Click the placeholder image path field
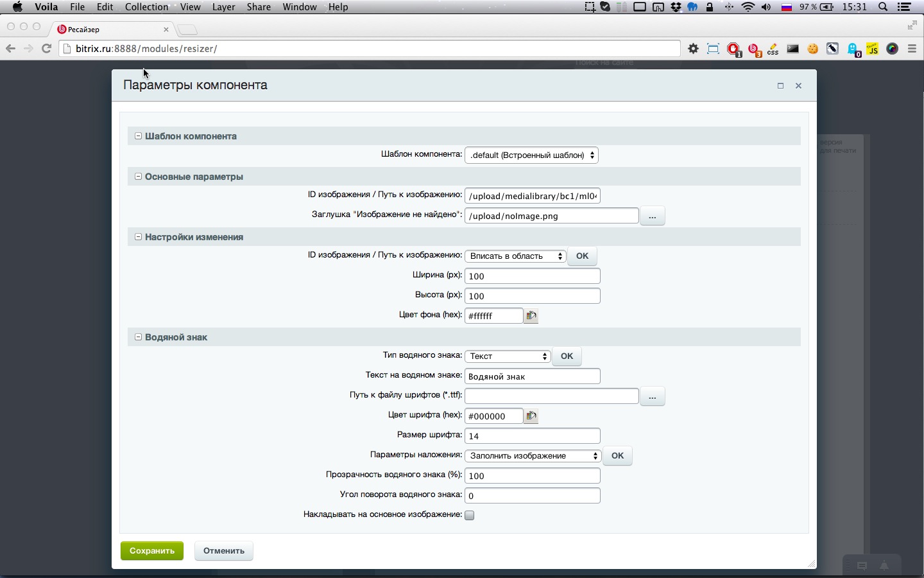The width and height of the screenshot is (924, 578). (x=552, y=216)
